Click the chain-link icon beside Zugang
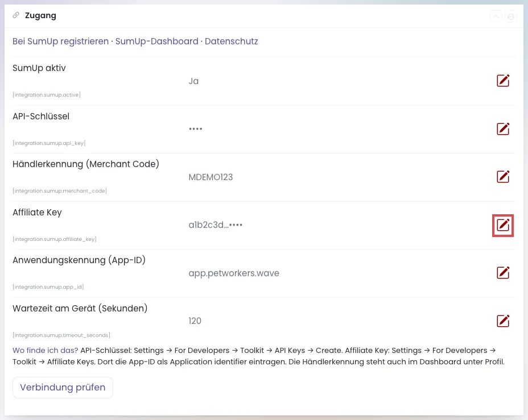528x420 pixels. tap(16, 15)
